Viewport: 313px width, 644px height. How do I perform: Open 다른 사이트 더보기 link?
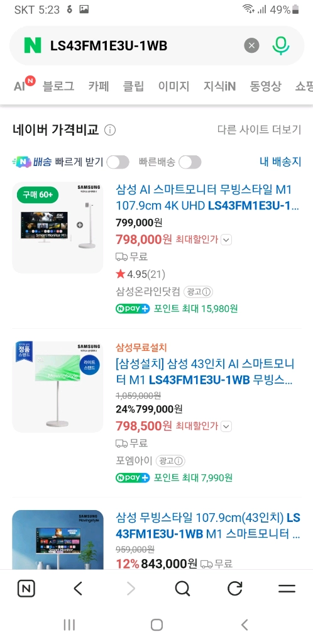pos(259,130)
